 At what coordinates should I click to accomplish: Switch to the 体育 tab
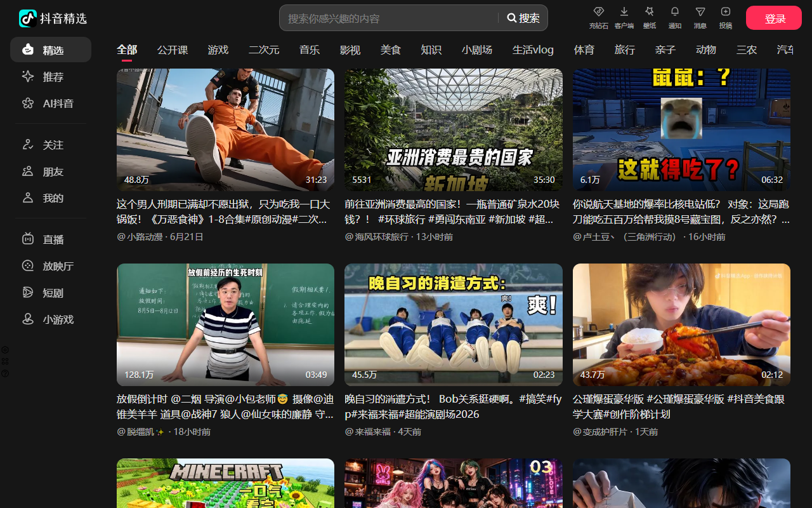coord(584,50)
